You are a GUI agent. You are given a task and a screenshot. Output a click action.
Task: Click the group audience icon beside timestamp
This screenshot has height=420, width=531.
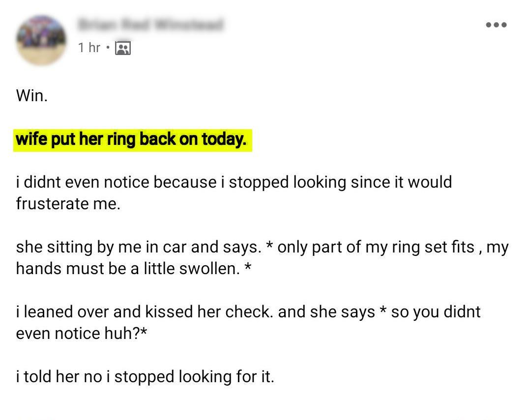(122, 48)
